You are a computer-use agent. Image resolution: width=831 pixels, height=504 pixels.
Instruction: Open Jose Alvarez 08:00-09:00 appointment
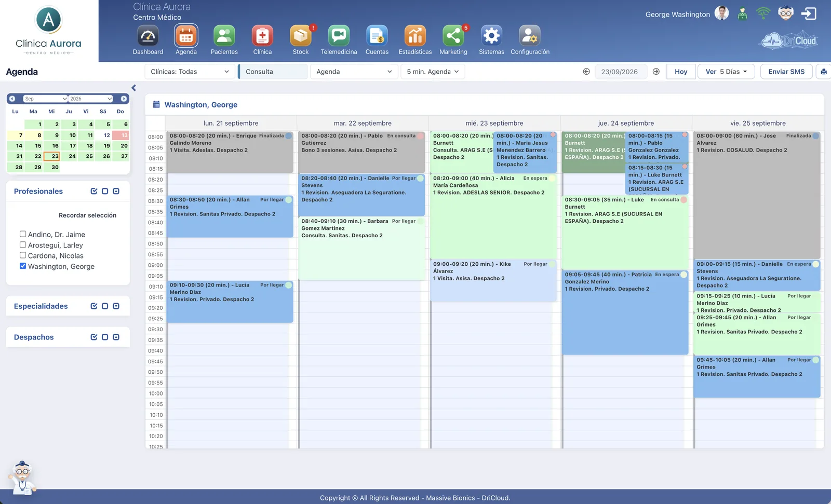click(757, 195)
